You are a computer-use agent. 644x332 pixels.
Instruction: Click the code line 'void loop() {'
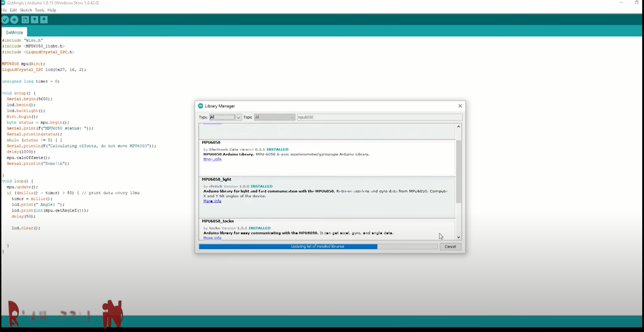click(18, 181)
